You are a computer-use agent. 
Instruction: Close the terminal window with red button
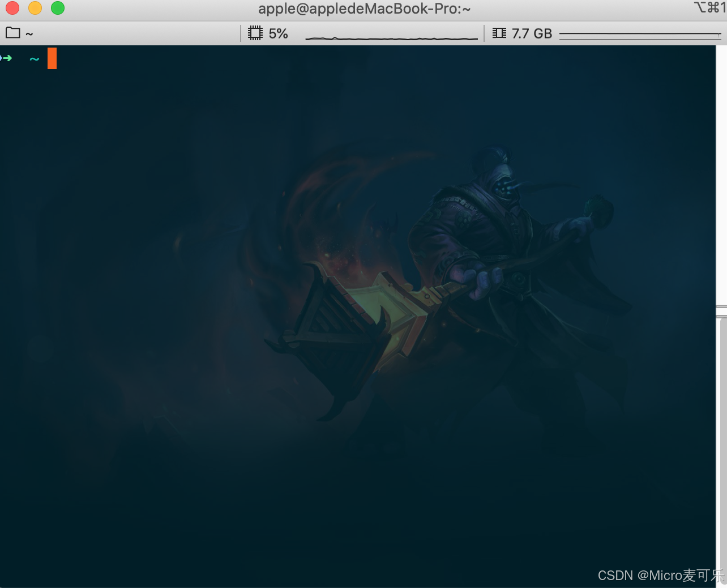pyautogui.click(x=12, y=8)
